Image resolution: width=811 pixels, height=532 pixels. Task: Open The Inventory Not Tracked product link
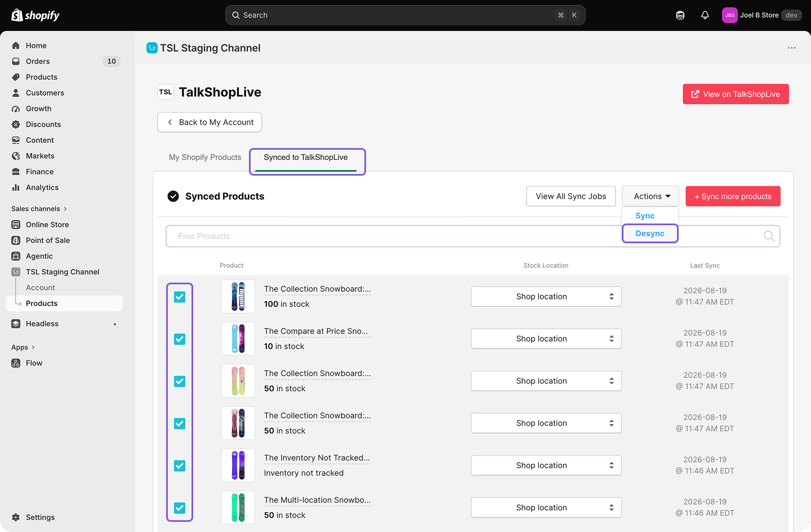tap(317, 458)
